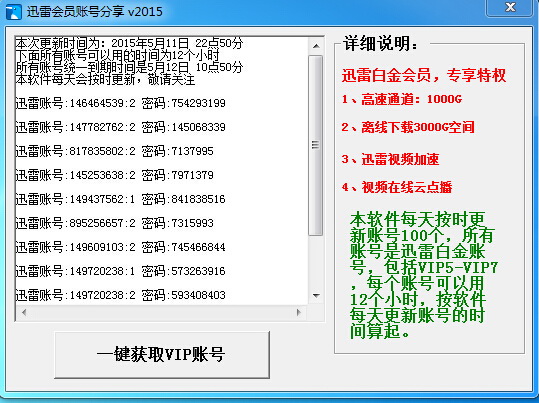Click the text 2、离线下载3000G空间
Viewport: 539px width, 403px height.
[408, 127]
